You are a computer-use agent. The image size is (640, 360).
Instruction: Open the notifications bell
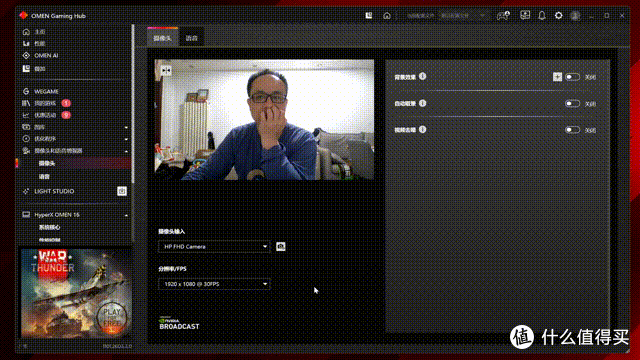tap(542, 16)
